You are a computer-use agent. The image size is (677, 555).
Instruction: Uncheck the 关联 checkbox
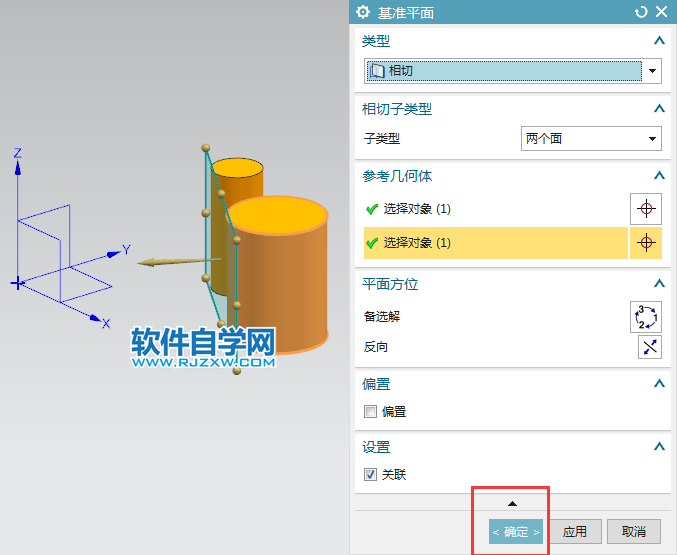(370, 475)
